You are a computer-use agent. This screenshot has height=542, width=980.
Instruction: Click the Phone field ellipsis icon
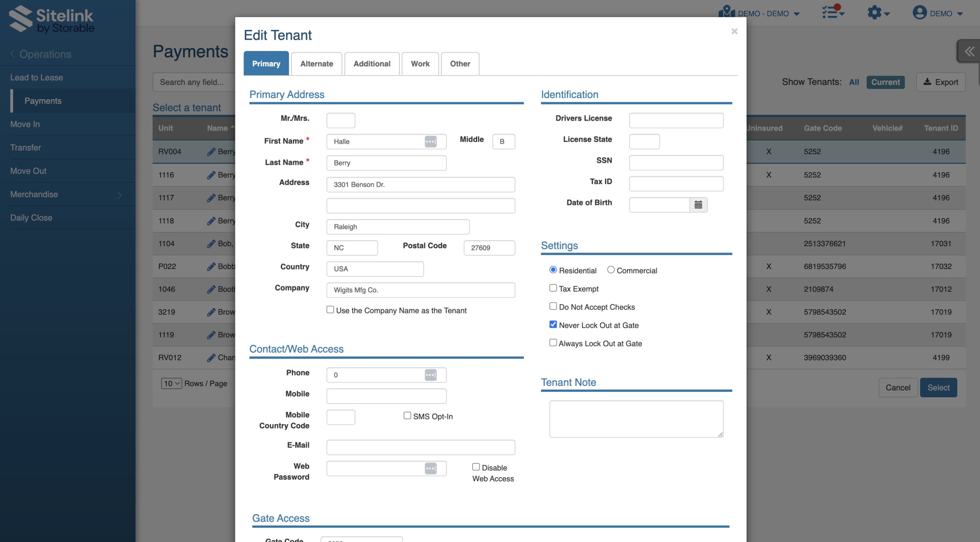[430, 375]
